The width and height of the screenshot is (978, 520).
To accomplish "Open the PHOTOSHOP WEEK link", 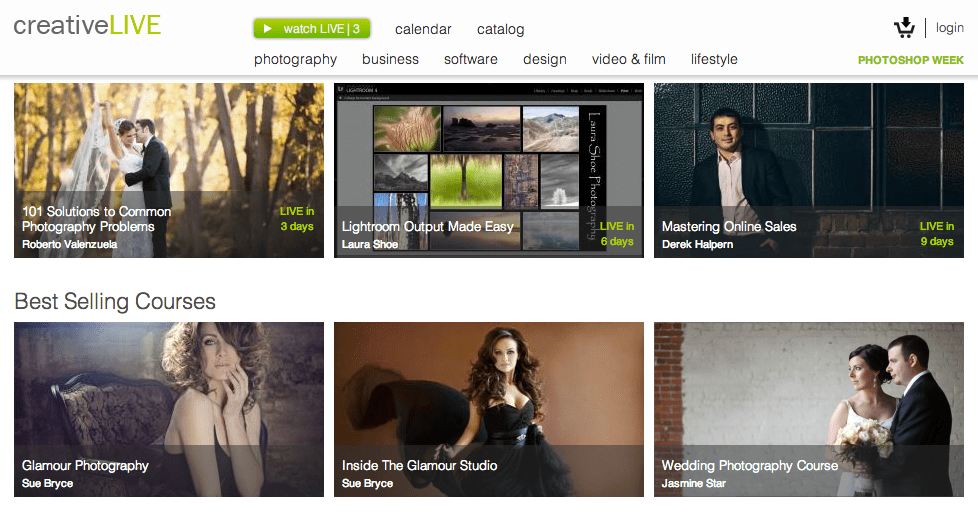I will tap(911, 60).
